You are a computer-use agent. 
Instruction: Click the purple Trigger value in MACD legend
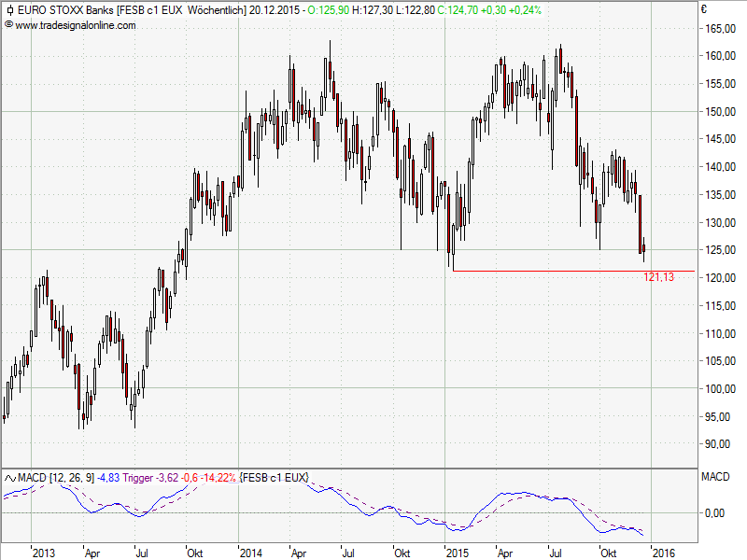148,477
